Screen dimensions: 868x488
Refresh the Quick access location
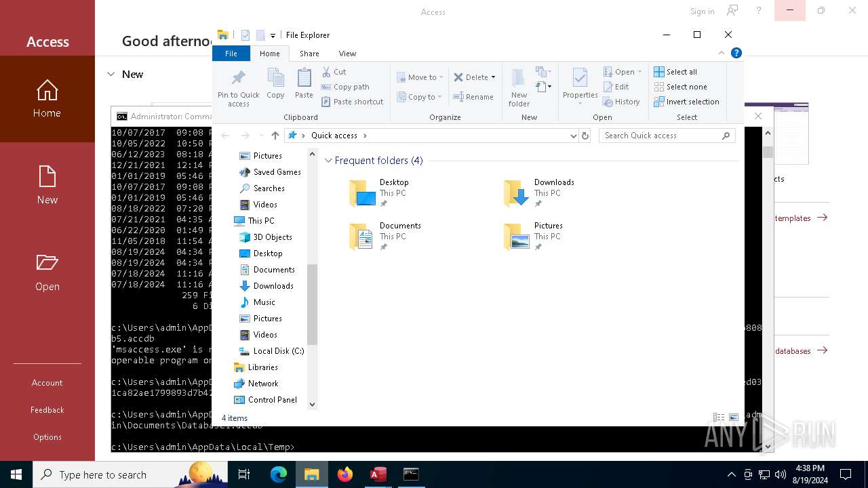[585, 136]
